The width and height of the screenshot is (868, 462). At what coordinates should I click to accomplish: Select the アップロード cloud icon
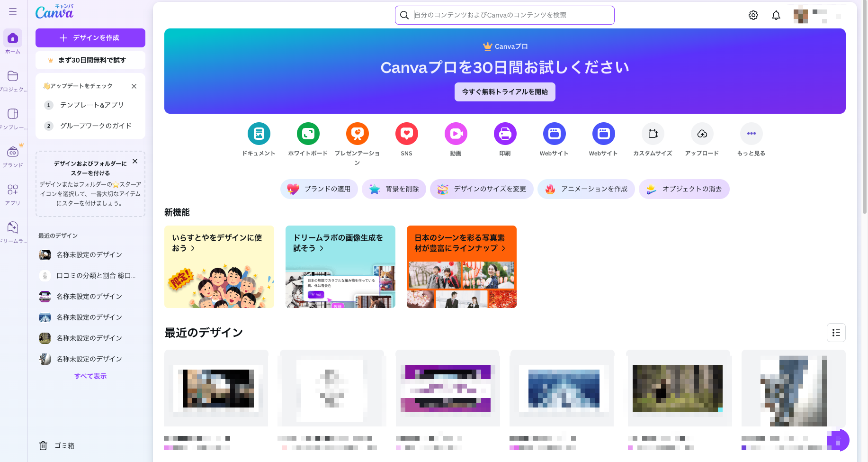coord(702,134)
